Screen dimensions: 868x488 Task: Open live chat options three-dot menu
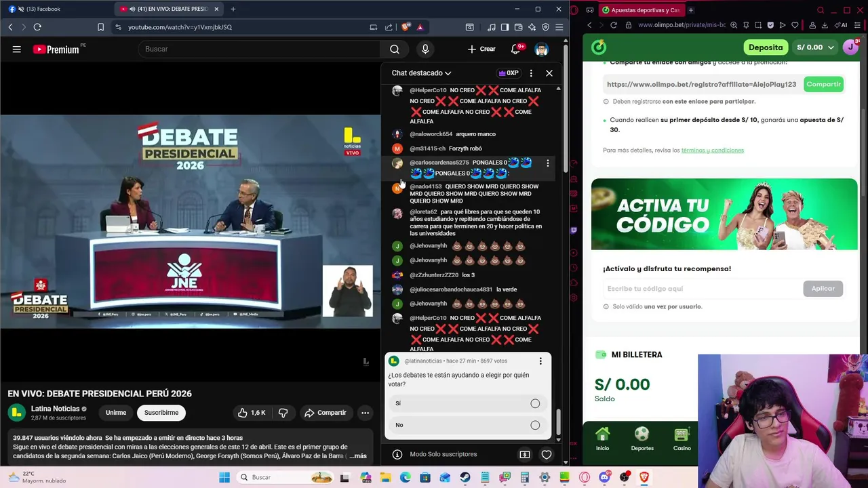531,73
